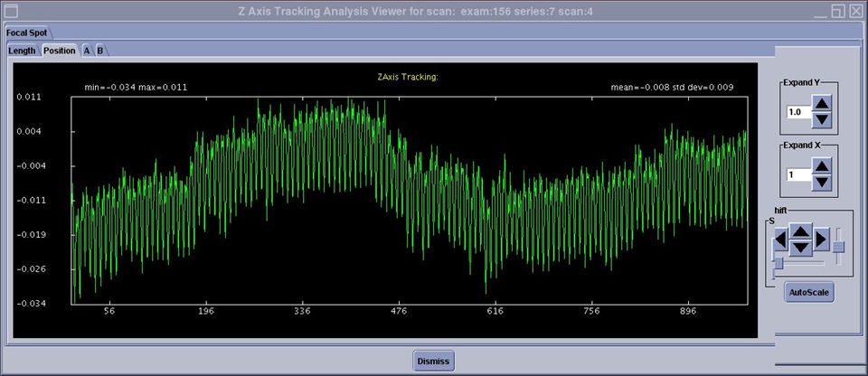Switch to the Length tab
This screenshot has height=376, width=868.
22,51
